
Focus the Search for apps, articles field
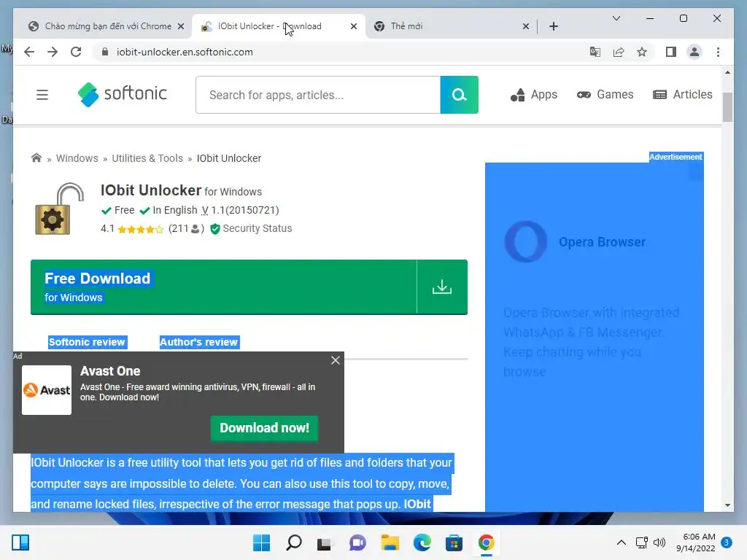point(318,95)
